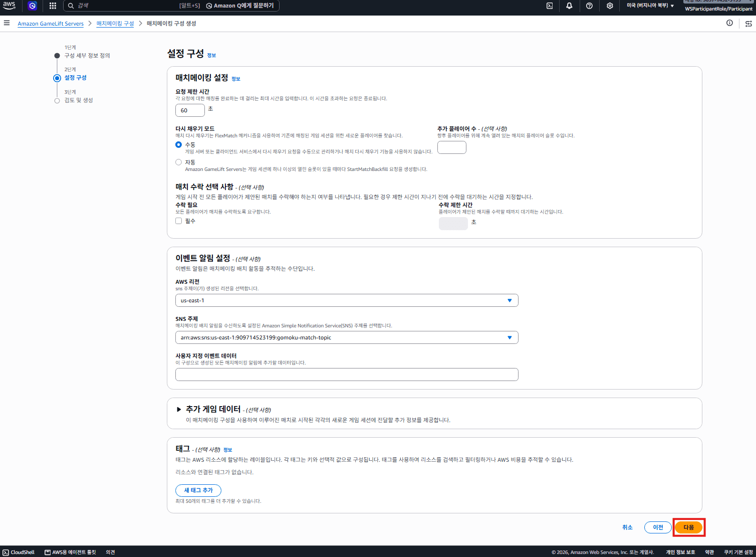Open 정보 link next to 매치메이킹 설정
Viewport: 756px width, 557px height.
pyautogui.click(x=236, y=79)
